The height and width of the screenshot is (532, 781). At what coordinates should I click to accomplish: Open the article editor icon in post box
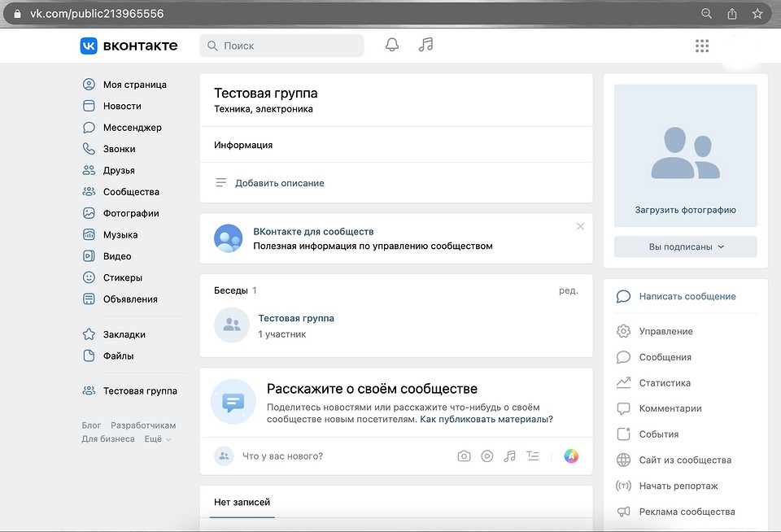(x=532, y=456)
